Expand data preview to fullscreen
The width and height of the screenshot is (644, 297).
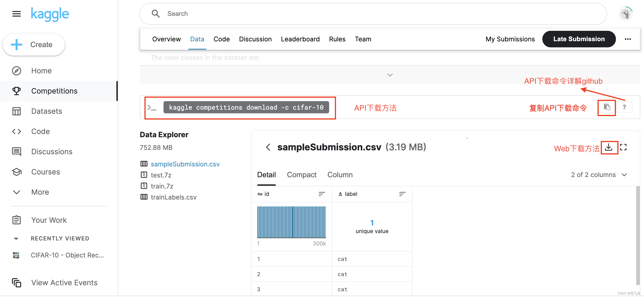click(623, 147)
